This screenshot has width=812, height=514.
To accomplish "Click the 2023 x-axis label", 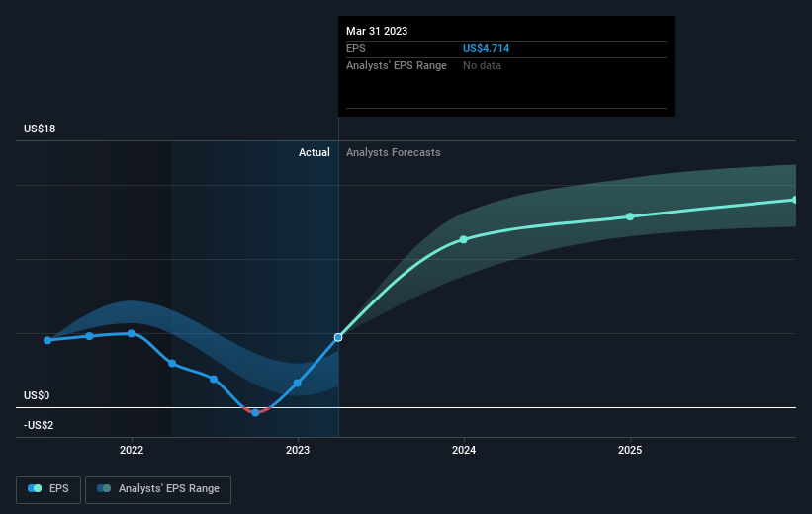I will pyautogui.click(x=298, y=450).
